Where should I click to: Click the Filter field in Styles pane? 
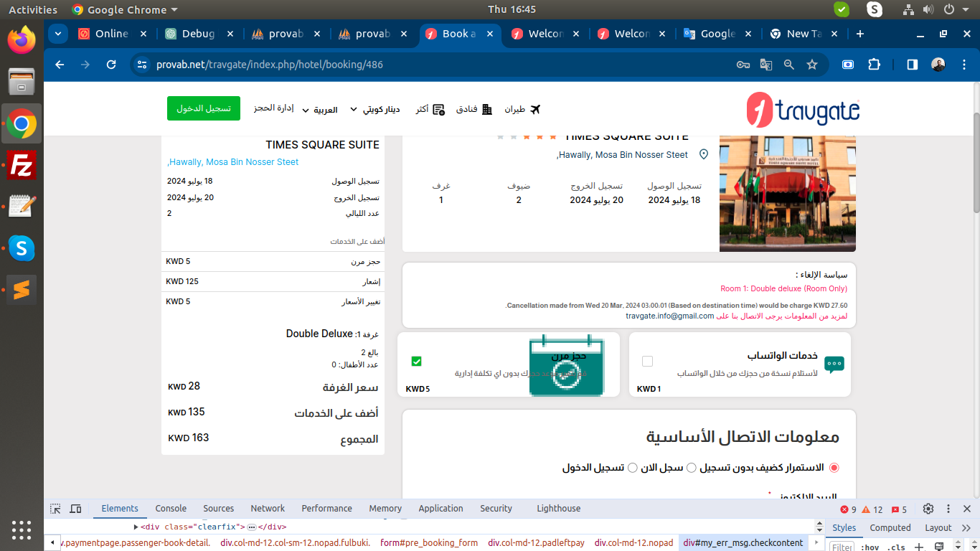coord(842,547)
